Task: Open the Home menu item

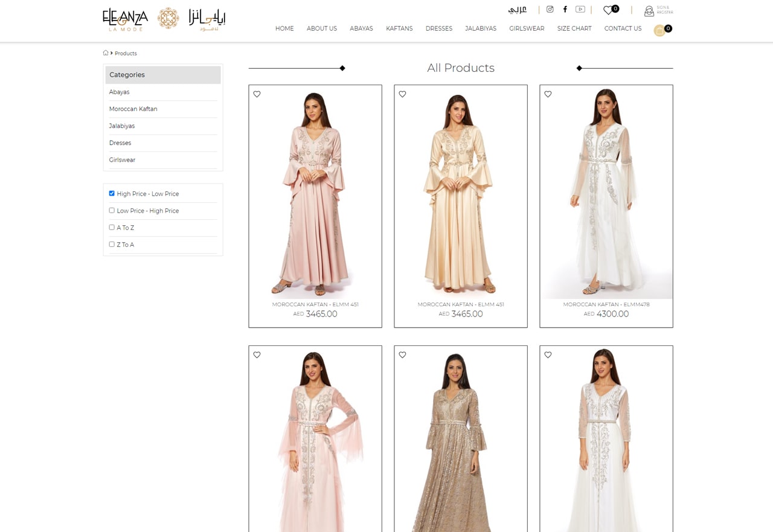Action: (x=284, y=28)
